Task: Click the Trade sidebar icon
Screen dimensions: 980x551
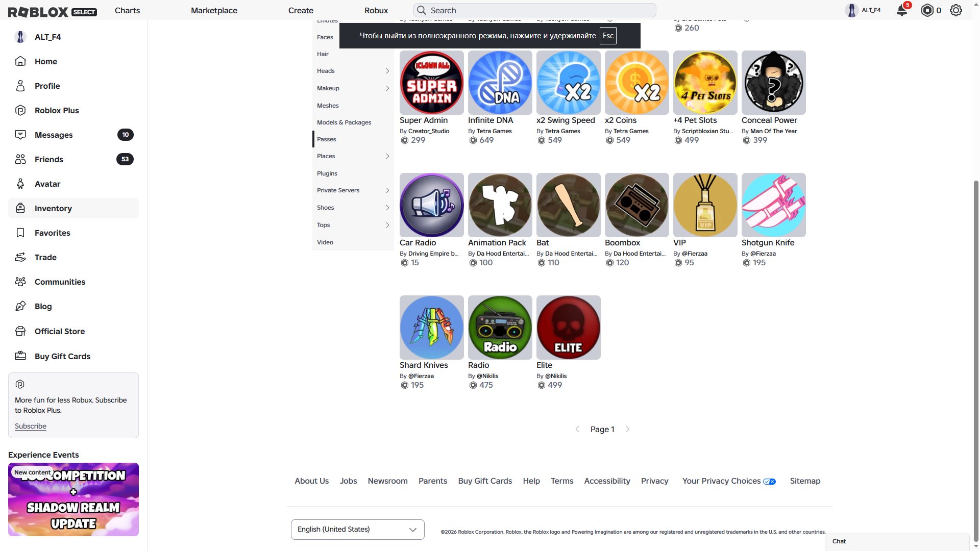Action: pos(20,257)
